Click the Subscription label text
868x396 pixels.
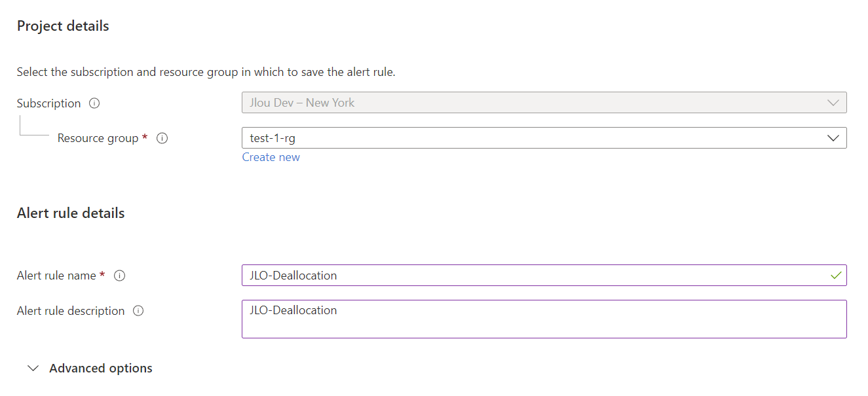click(x=49, y=103)
